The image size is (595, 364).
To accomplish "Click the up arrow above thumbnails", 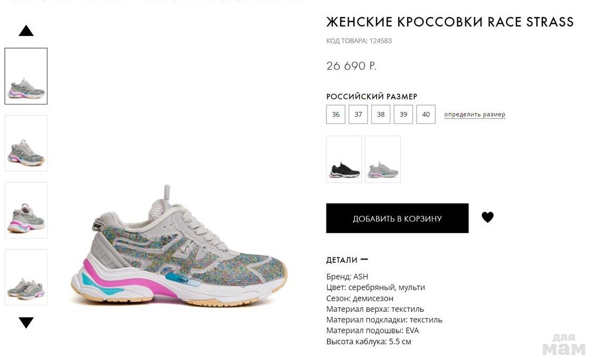I will pyautogui.click(x=26, y=31).
